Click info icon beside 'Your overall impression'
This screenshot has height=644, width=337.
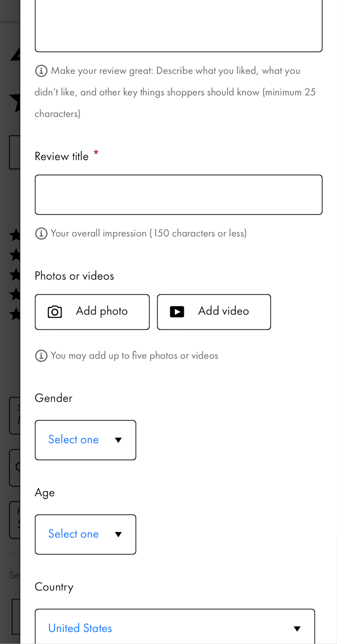click(x=41, y=234)
